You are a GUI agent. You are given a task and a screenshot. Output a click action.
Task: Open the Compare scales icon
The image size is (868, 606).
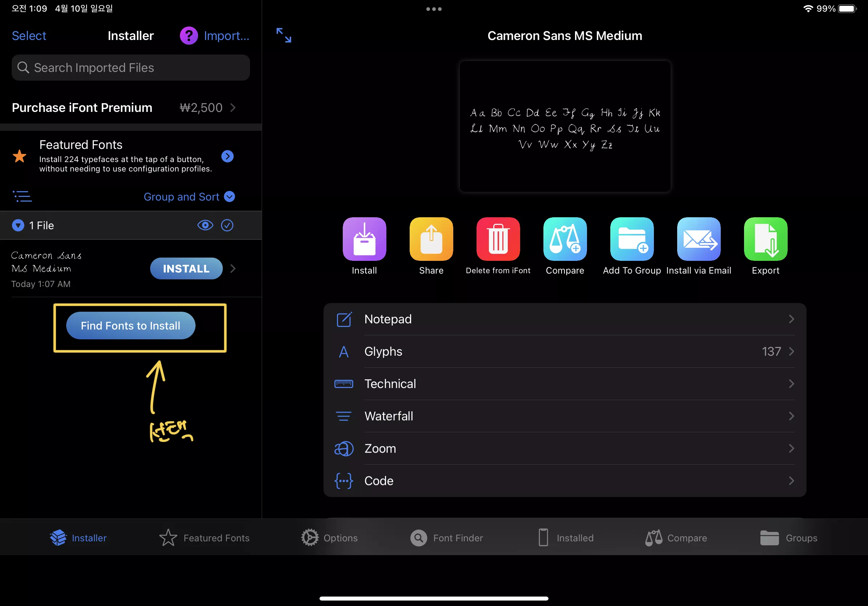point(565,239)
